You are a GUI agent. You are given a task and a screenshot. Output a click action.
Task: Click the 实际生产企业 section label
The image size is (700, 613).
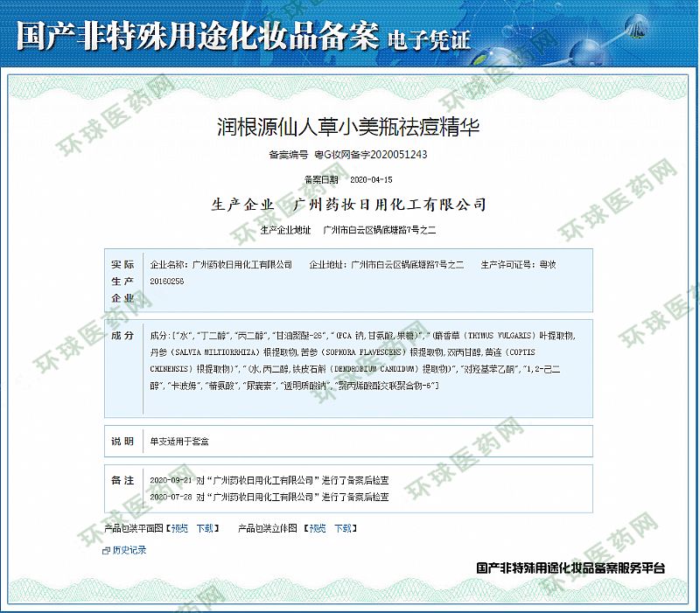pos(122,281)
